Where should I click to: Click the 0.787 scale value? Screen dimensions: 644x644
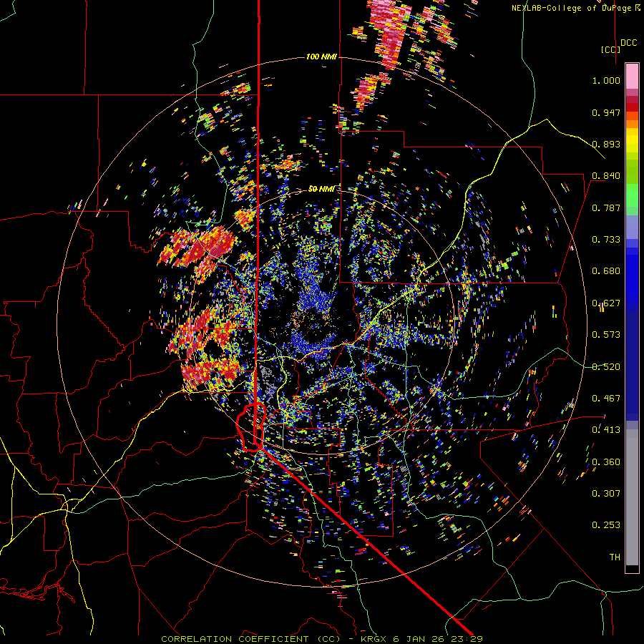606,208
